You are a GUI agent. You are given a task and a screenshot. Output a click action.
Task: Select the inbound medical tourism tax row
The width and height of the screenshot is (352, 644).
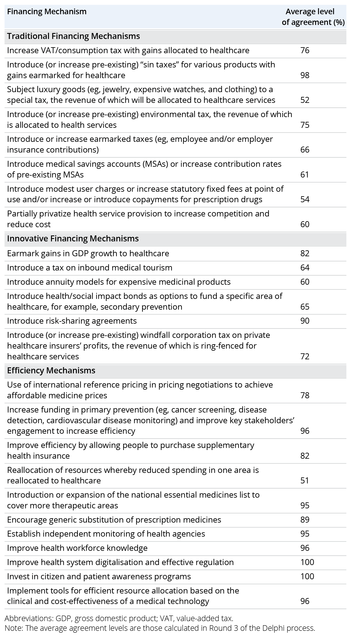(x=90, y=268)
